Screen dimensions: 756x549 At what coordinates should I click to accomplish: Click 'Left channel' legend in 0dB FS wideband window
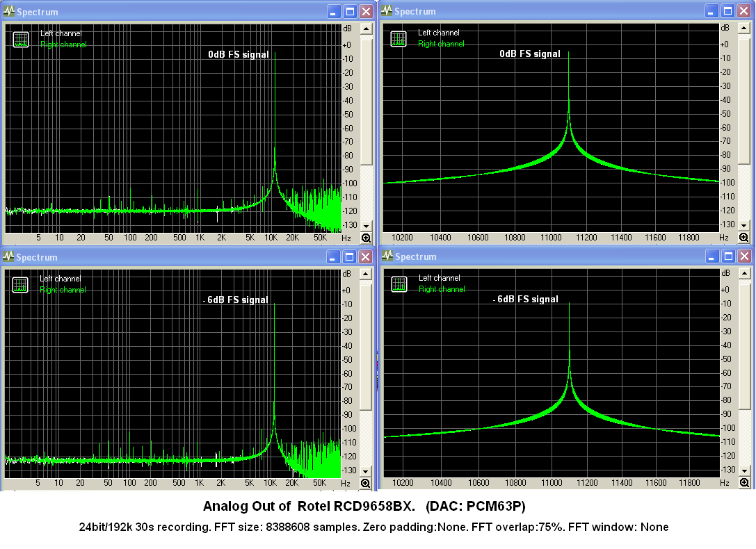(61, 33)
